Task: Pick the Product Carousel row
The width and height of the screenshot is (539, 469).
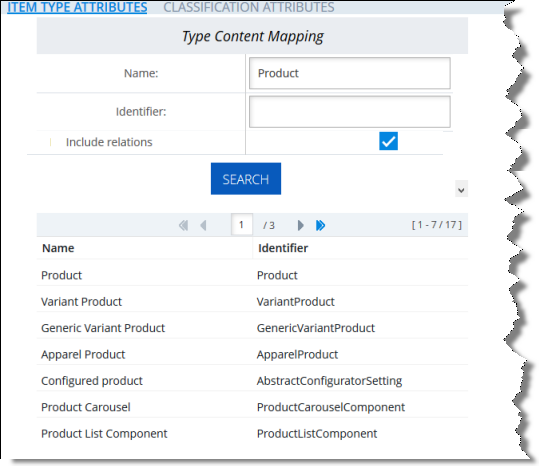Action: pos(252,407)
